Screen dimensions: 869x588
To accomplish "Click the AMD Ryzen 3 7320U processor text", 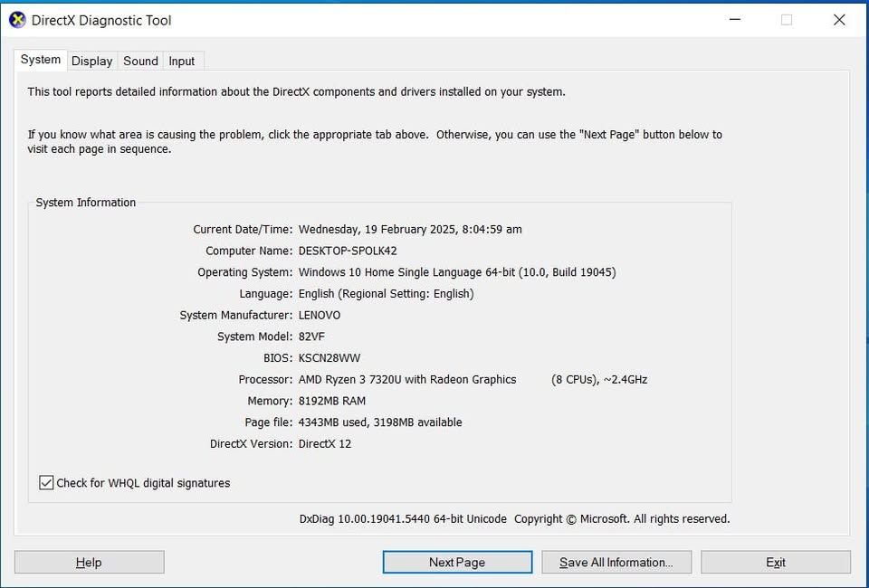I will pos(407,380).
